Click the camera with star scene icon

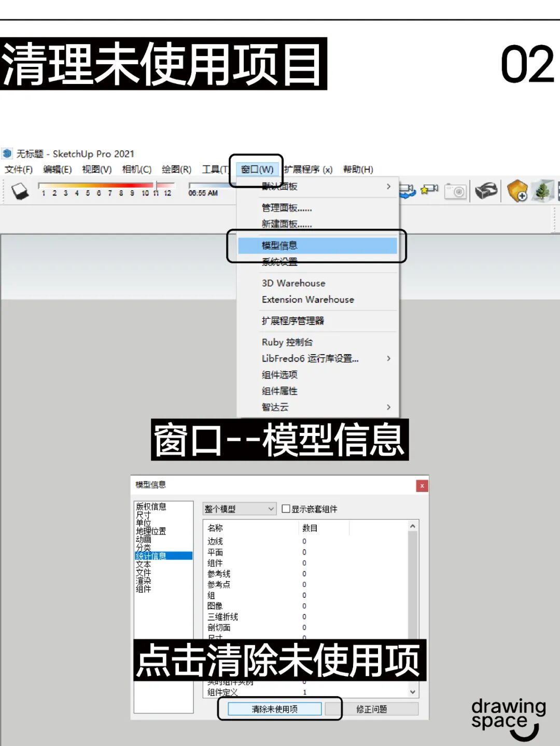[x=429, y=190]
